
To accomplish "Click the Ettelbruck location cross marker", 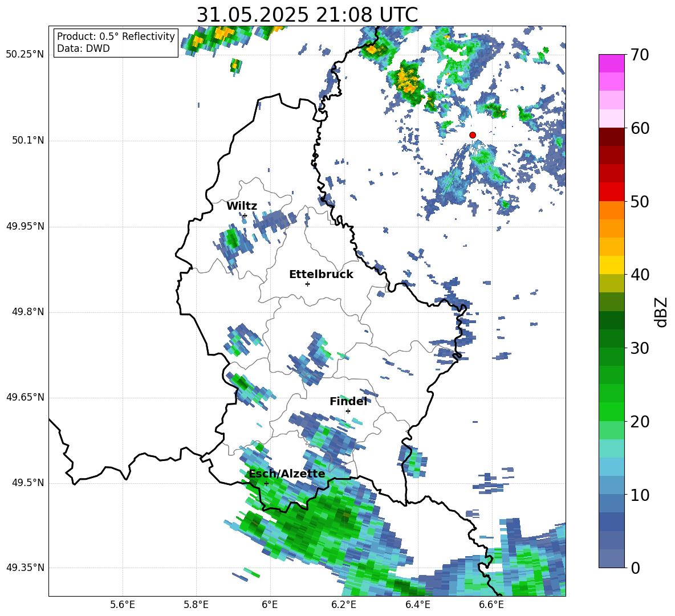I will tap(307, 284).
